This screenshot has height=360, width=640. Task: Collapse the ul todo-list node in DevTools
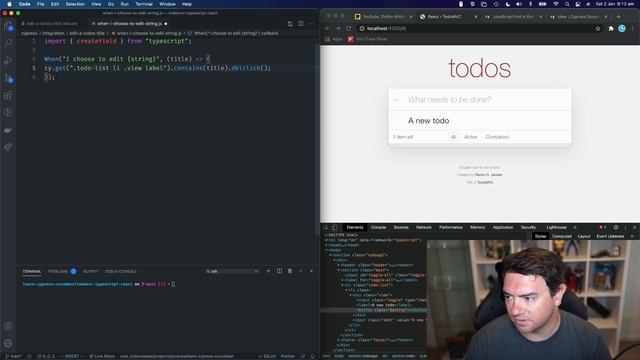(342, 285)
